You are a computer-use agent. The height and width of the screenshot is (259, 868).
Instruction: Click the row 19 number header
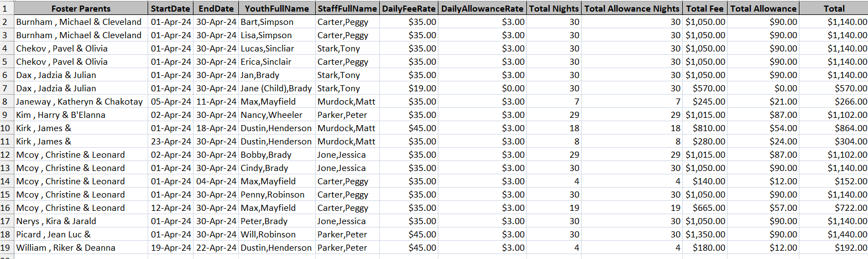5,248
